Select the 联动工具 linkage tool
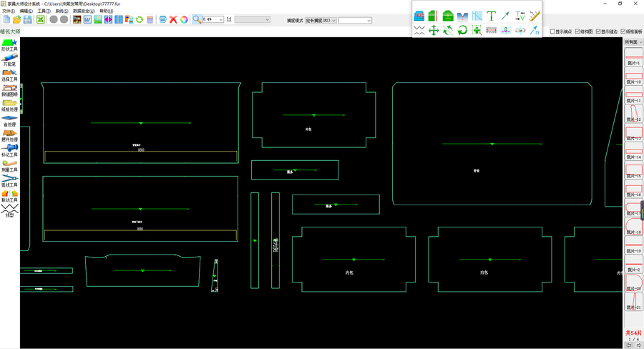644x349 pixels. tap(9, 196)
